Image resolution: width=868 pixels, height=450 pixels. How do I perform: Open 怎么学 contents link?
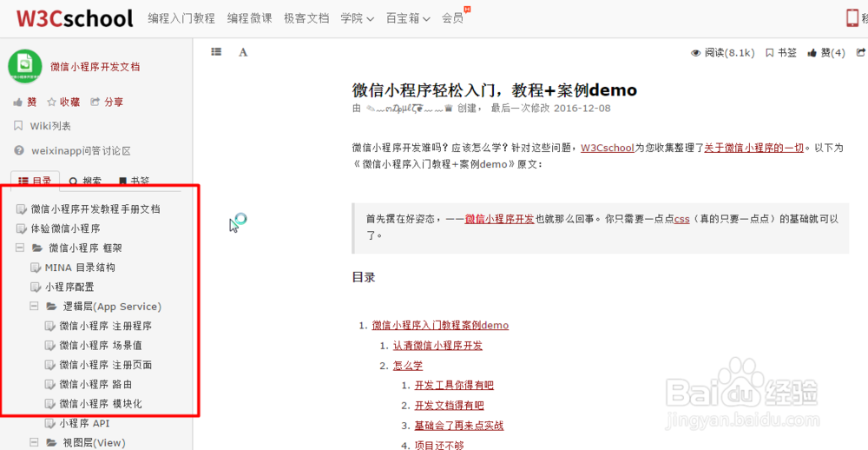click(408, 365)
